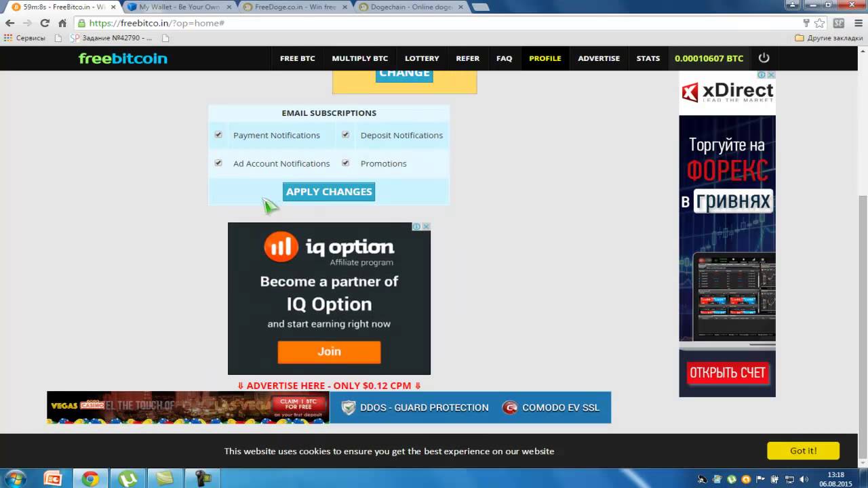Reload the page with the refresh icon
Viewport: 868px width, 488px height.
45,23
